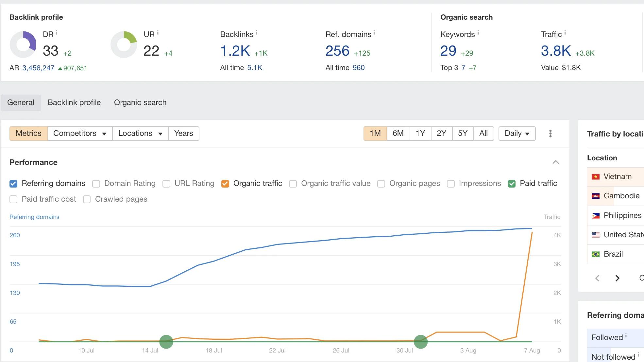Screen dimensions: 644x362
Task: Select the 6M time range button
Action: (x=398, y=133)
